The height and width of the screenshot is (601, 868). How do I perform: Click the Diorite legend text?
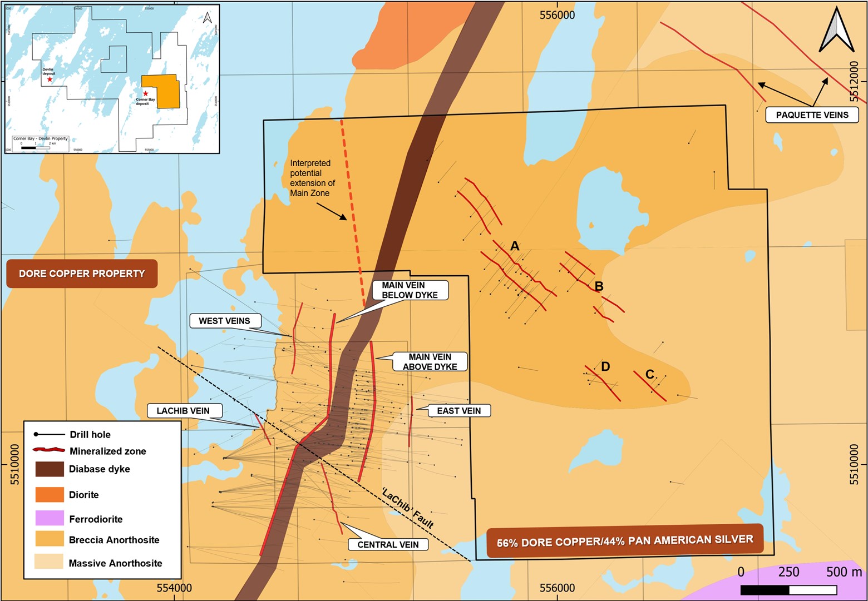click(x=84, y=495)
